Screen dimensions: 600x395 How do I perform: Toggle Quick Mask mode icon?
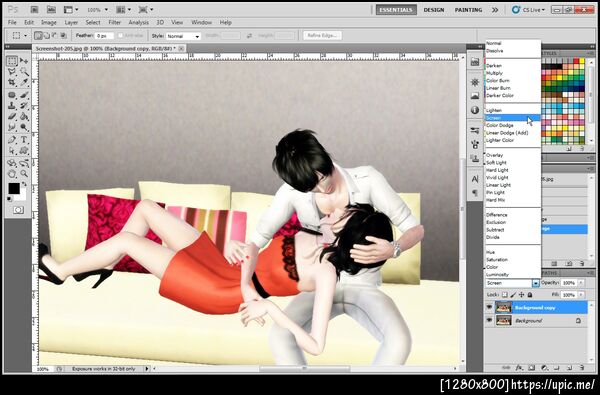(18, 210)
